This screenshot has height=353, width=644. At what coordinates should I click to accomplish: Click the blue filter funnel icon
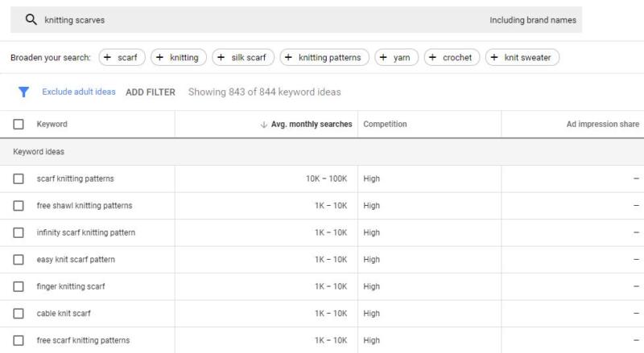click(24, 92)
